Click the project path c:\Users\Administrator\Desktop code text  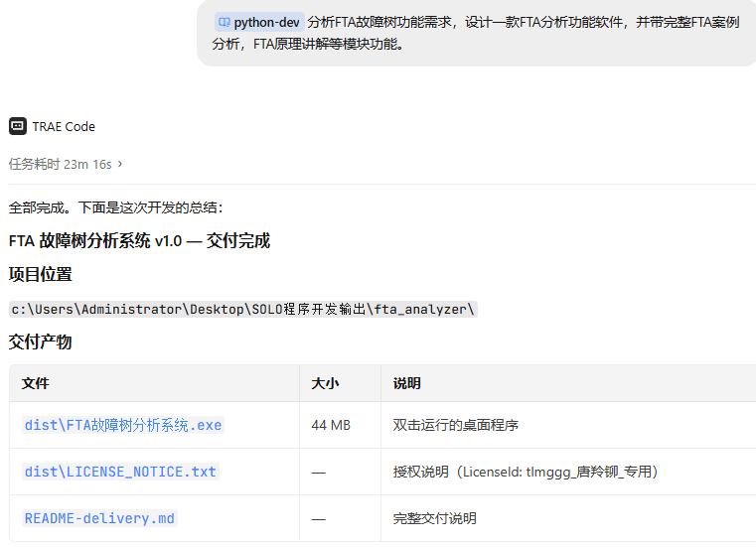243,309
